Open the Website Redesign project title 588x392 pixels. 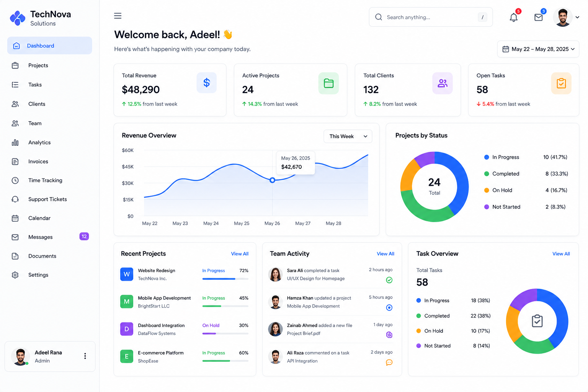point(157,271)
